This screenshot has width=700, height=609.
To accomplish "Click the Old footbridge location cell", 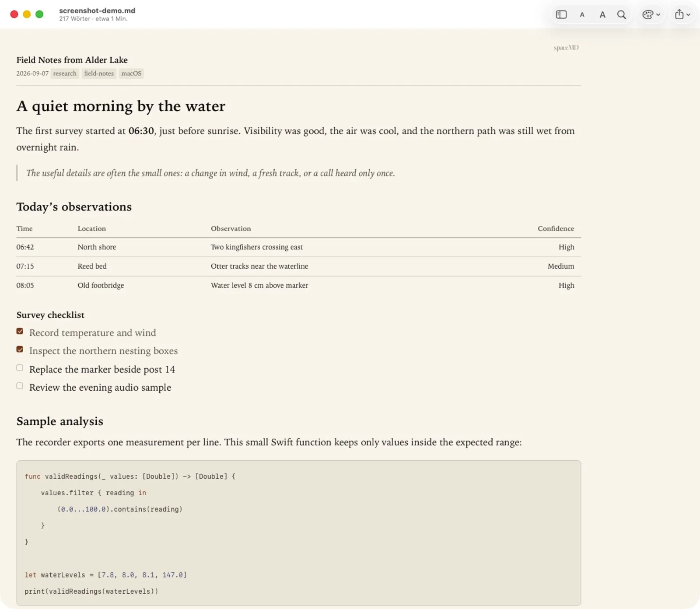I will [101, 285].
